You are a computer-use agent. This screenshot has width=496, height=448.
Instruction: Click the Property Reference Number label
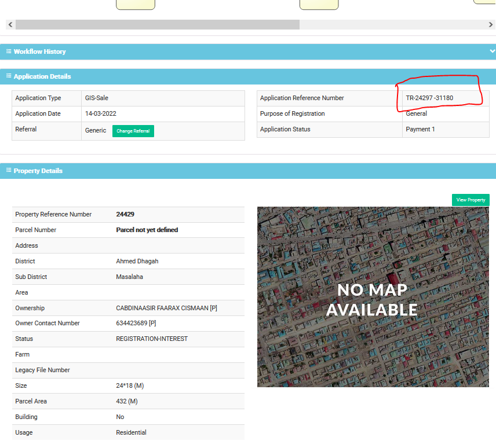pos(53,214)
